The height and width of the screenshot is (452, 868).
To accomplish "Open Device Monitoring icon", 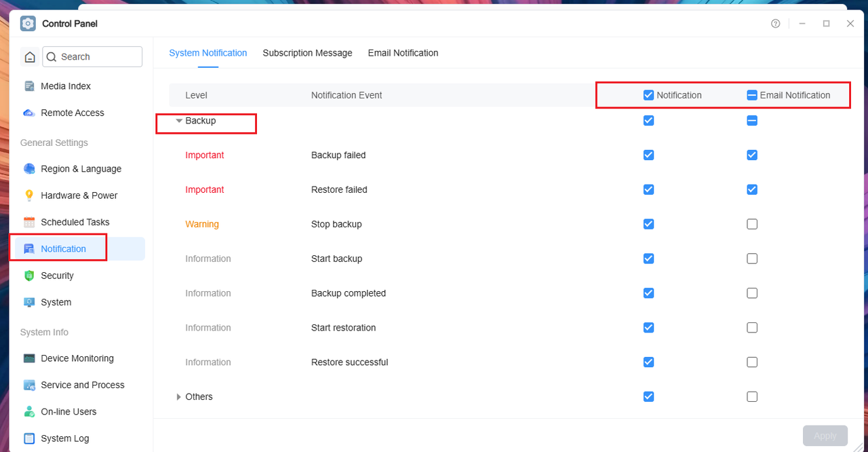I will [x=29, y=358].
